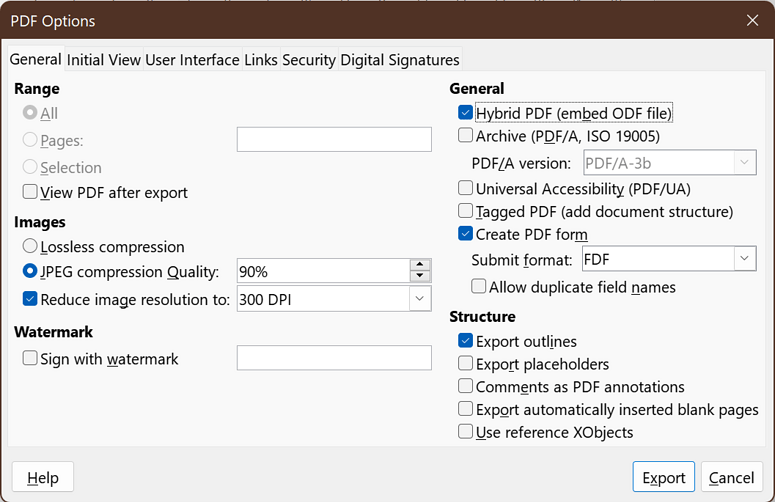The width and height of the screenshot is (775, 502).
Task: Click the Pages range input field
Action: [334, 140]
